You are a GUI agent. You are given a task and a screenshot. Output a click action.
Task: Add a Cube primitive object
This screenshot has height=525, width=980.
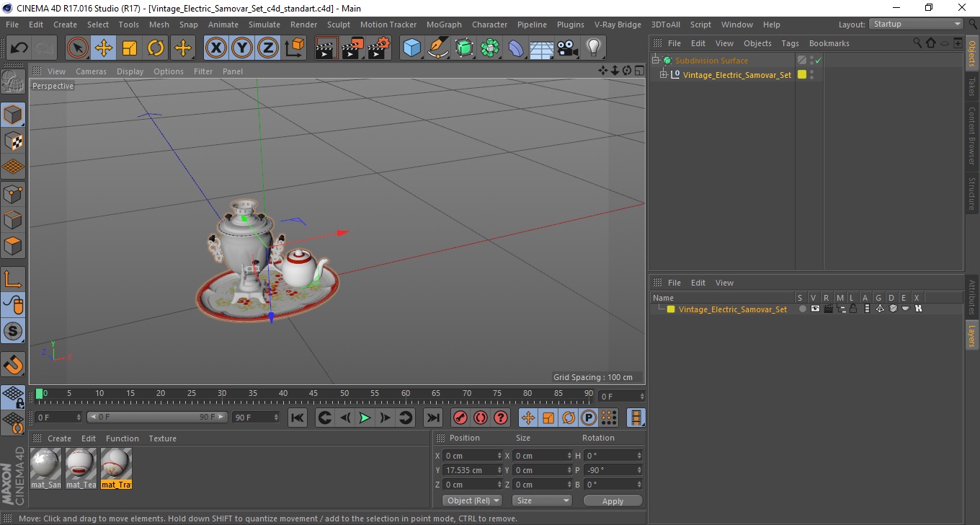pos(412,48)
